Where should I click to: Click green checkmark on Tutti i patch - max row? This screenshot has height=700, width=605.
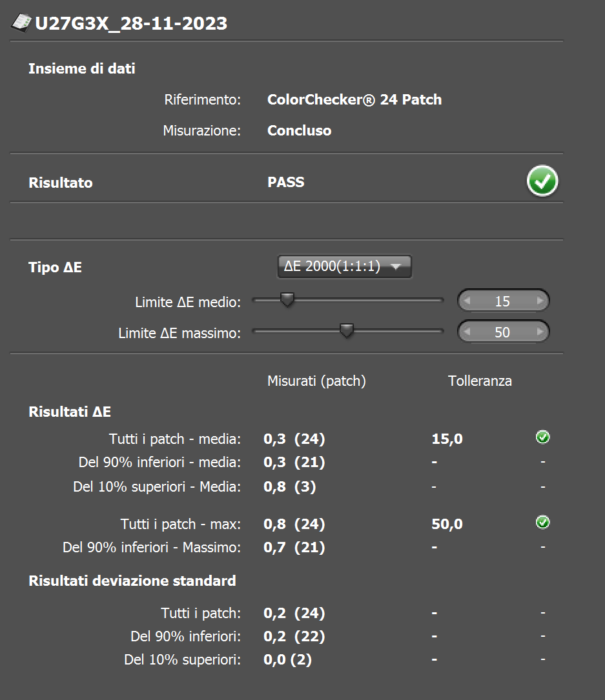[543, 523]
